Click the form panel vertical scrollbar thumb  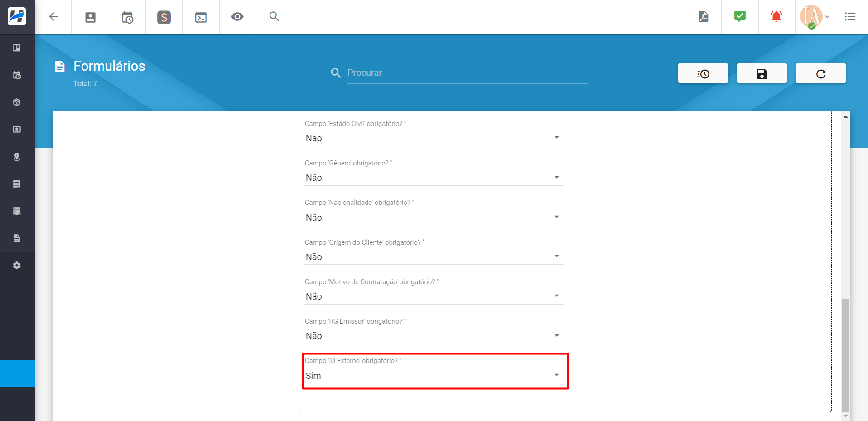click(845, 354)
